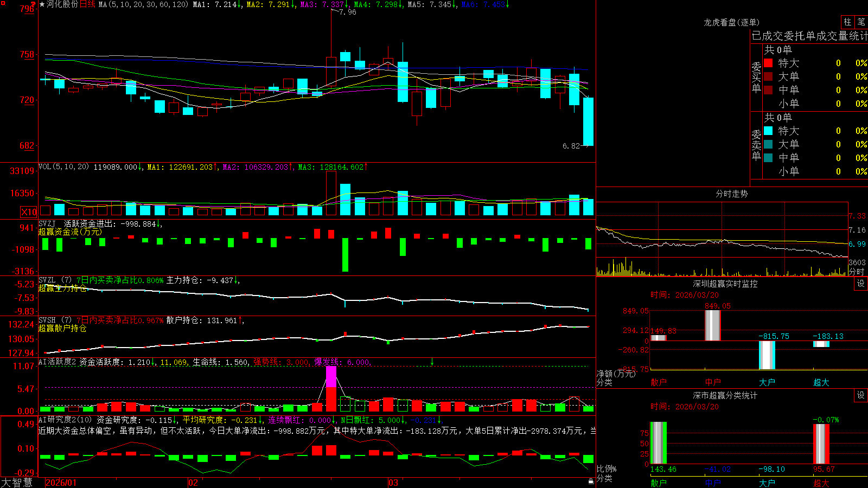Viewport: 868px width, 488px height.
Task: Click the 主力持仓: -9.437 readout
Action: point(202,280)
